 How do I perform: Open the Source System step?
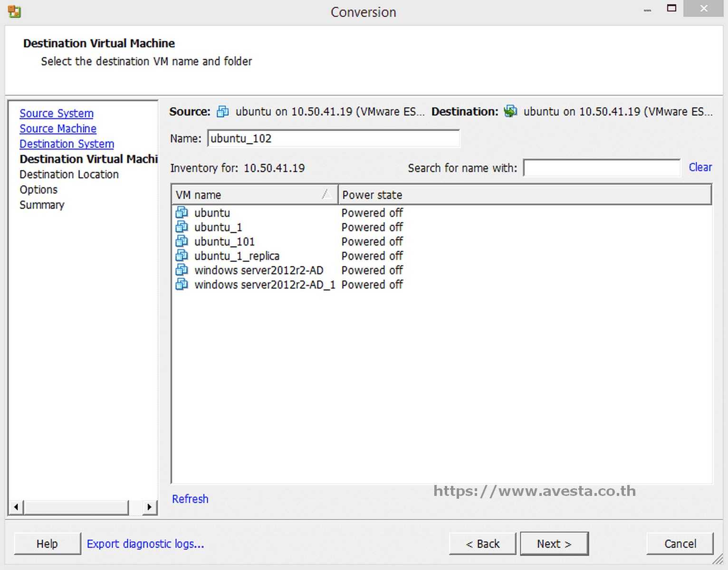(x=56, y=113)
